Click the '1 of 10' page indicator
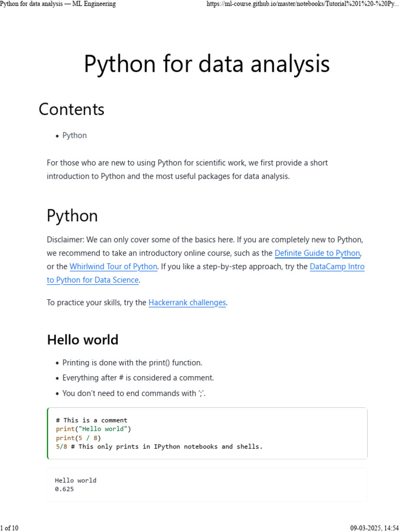The width and height of the screenshot is (399, 532). coord(9,528)
